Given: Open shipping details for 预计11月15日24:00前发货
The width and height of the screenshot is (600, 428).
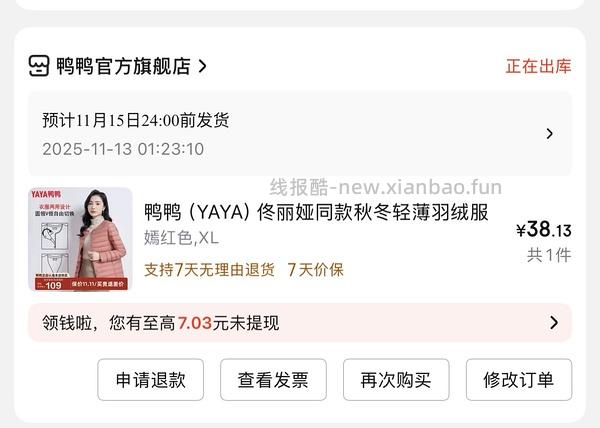Looking at the screenshot, I should (300, 133).
